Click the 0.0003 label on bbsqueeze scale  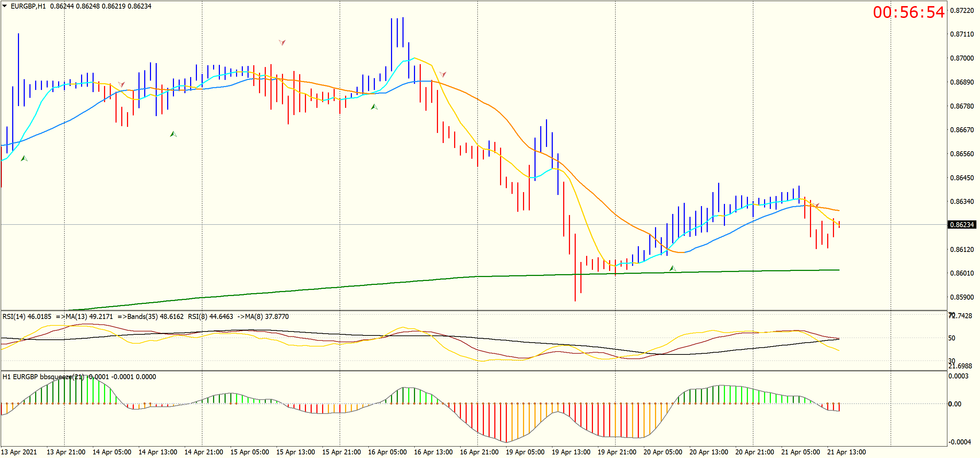click(x=958, y=376)
